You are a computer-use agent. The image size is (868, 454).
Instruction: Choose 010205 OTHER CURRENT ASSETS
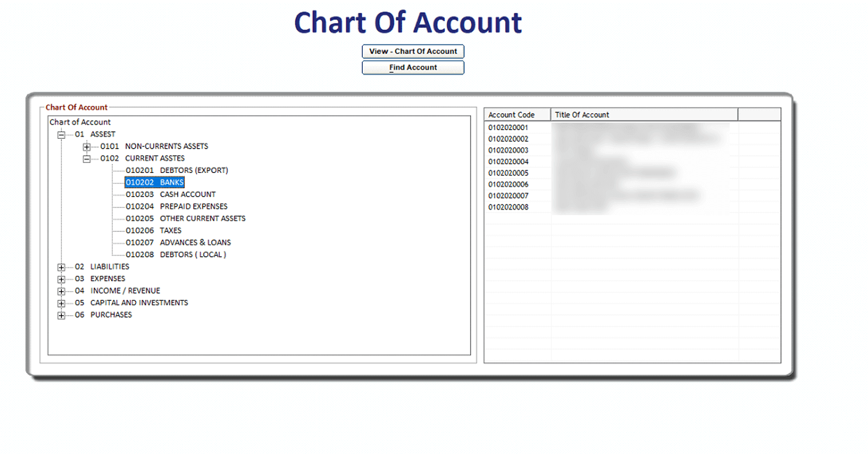(185, 219)
